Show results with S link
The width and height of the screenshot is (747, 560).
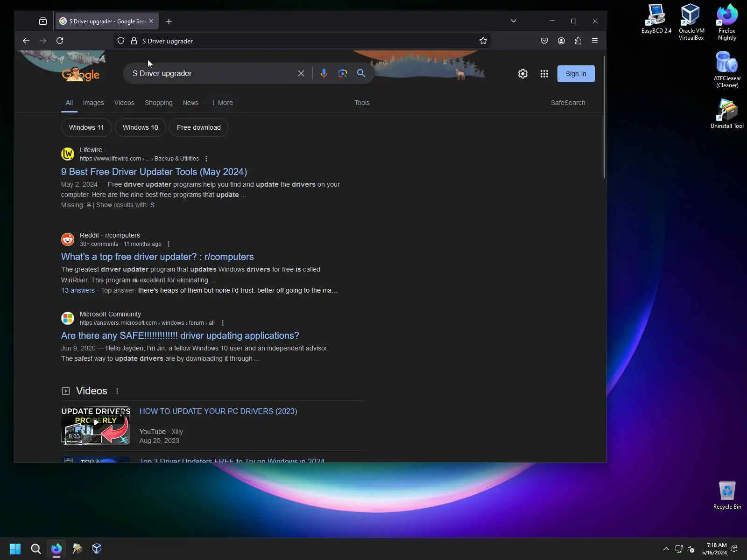[x=152, y=205]
